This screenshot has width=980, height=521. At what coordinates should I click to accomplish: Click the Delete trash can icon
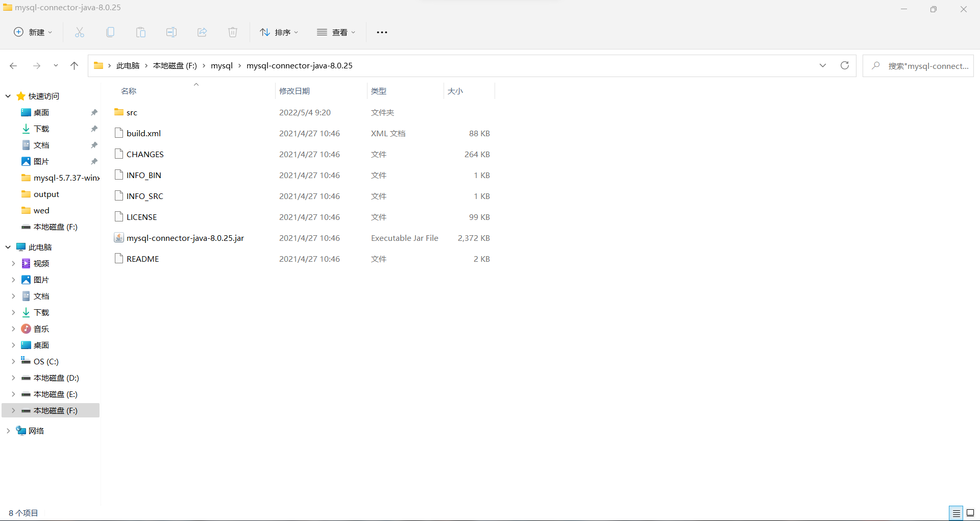tap(233, 32)
